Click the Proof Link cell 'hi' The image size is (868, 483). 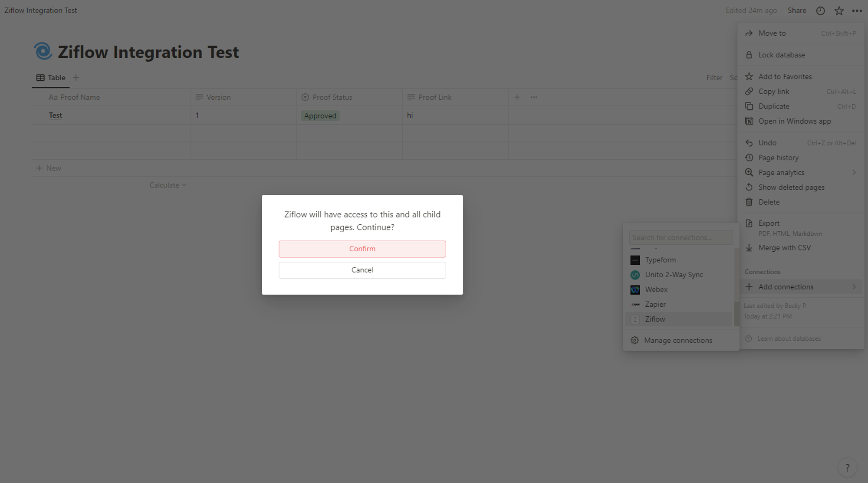(455, 115)
